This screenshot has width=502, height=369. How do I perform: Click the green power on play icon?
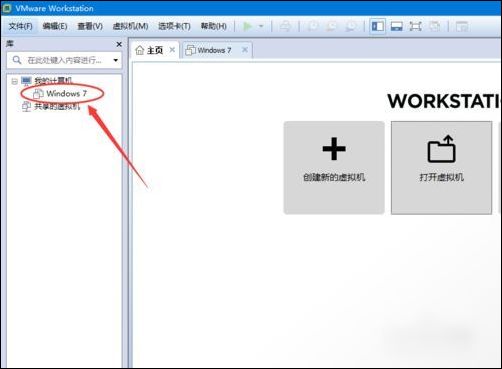tap(247, 26)
